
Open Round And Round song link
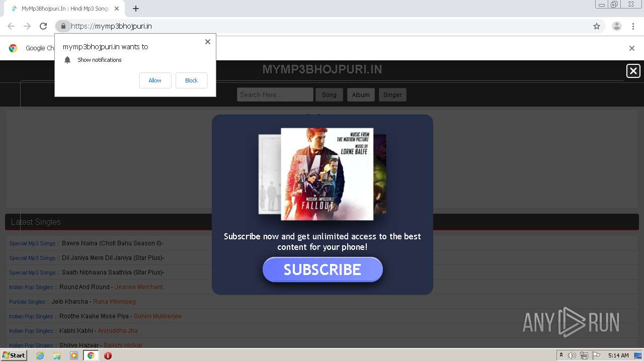(84, 287)
